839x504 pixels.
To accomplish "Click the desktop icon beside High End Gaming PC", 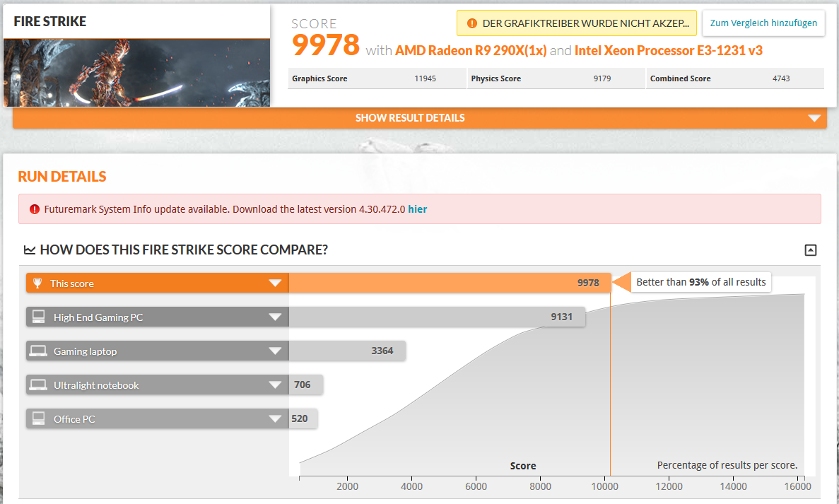I will click(39, 317).
